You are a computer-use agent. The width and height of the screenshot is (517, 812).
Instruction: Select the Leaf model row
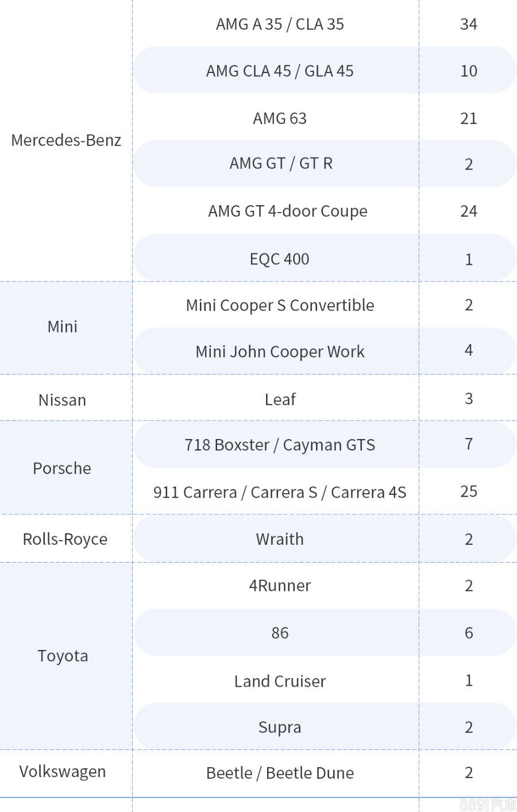[280, 399]
